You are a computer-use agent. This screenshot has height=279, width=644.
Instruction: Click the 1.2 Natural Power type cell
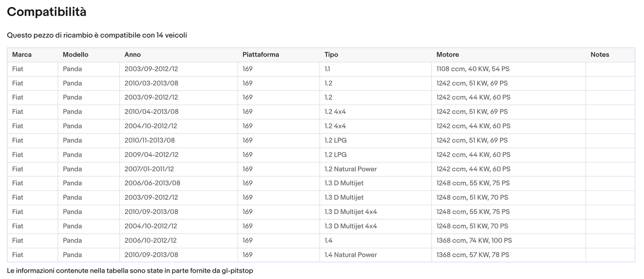[350, 169]
